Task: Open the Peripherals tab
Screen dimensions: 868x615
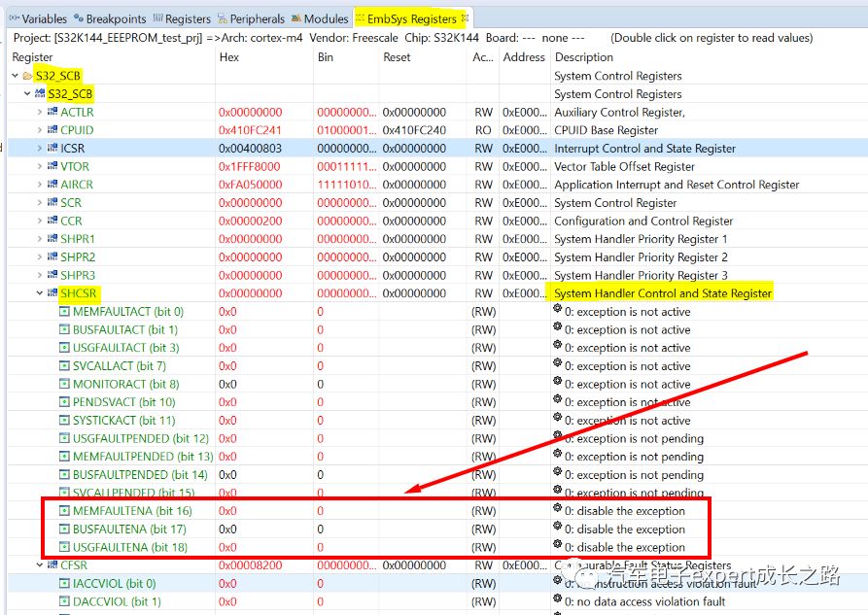Action: pyautogui.click(x=251, y=18)
